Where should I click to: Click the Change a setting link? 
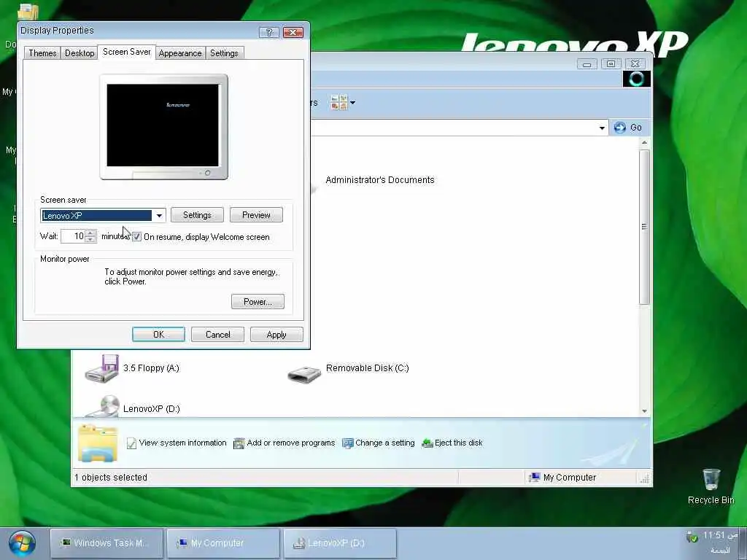click(x=385, y=443)
